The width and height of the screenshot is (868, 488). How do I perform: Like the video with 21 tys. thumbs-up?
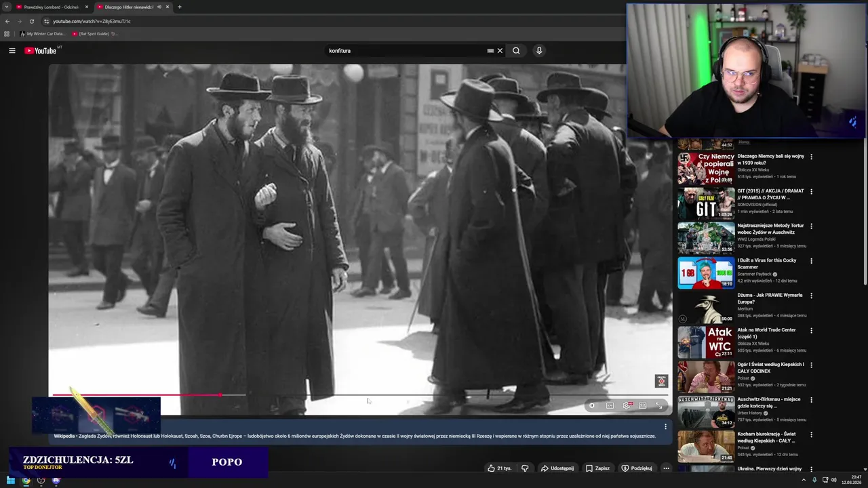point(499,468)
